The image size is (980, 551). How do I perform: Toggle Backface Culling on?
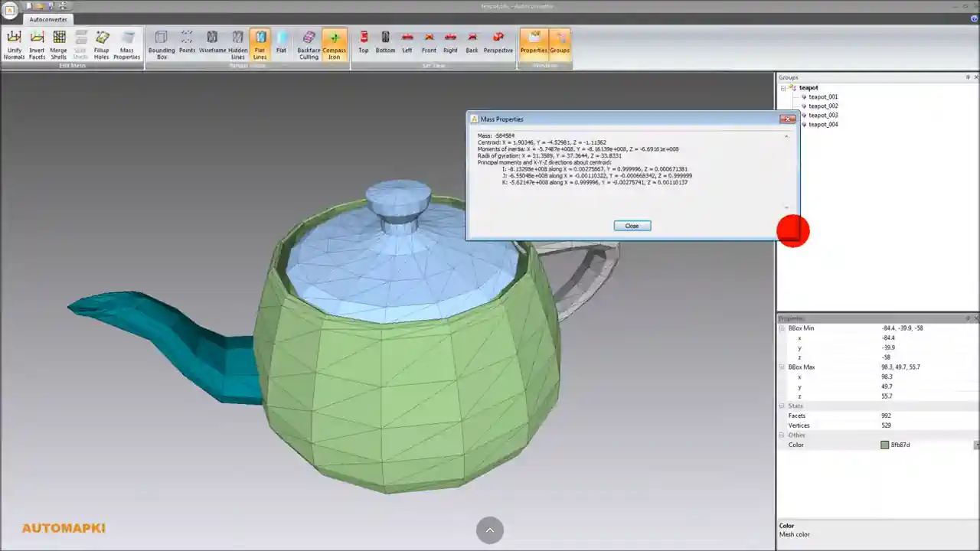[x=309, y=44]
